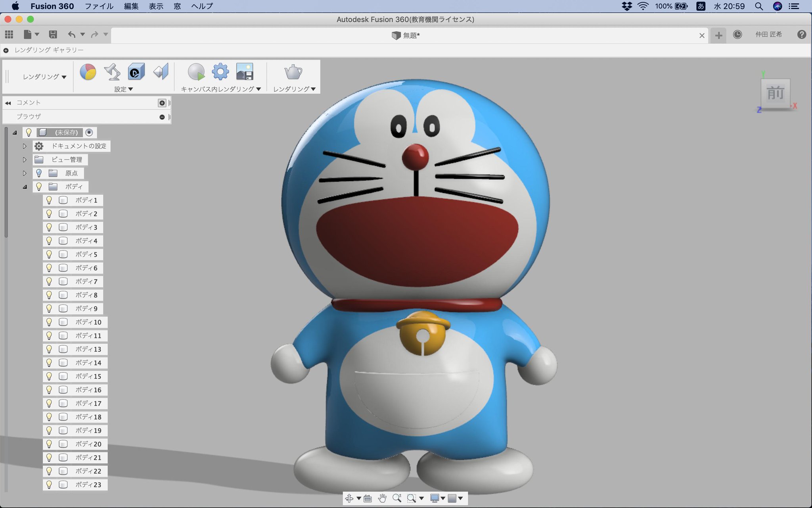Open in-canvas render settings gear icon
The width and height of the screenshot is (812, 508).
[220, 72]
